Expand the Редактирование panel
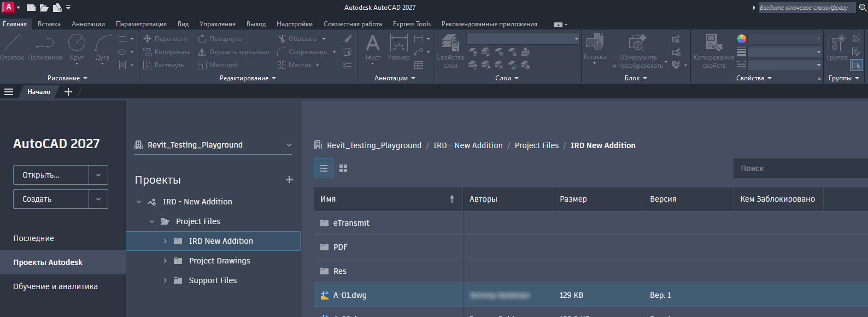 click(248, 78)
